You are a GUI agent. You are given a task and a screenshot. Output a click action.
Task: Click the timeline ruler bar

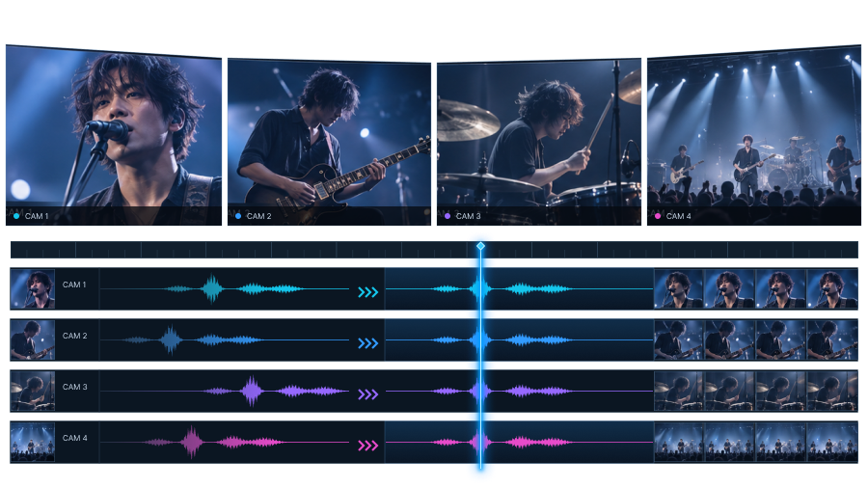[x=434, y=250]
